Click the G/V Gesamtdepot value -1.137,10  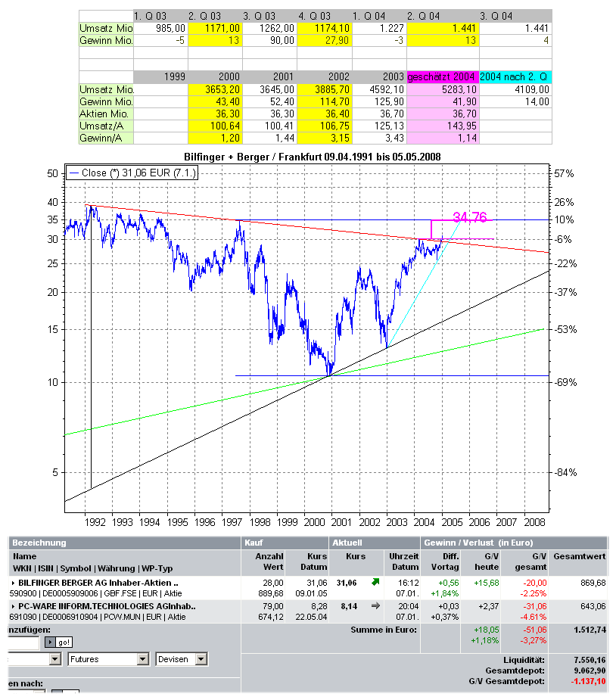tap(588, 681)
